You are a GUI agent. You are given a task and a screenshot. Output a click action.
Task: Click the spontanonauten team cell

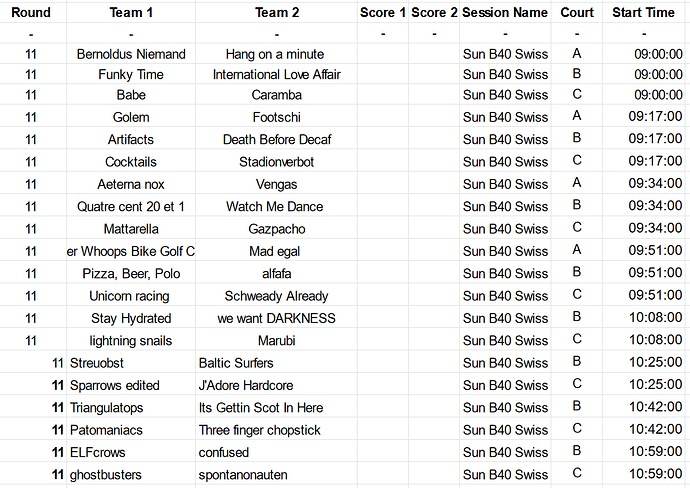coord(276,475)
